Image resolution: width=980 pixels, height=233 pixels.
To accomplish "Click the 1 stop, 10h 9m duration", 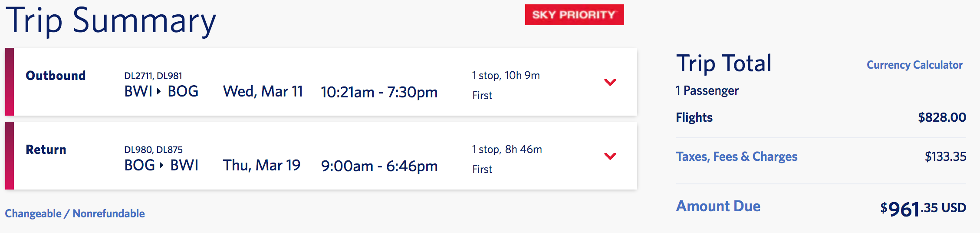I will click(x=506, y=76).
